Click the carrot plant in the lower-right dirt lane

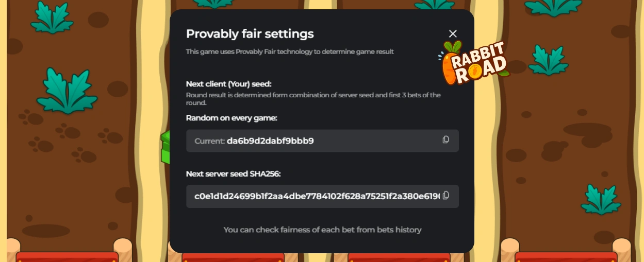tap(601, 200)
